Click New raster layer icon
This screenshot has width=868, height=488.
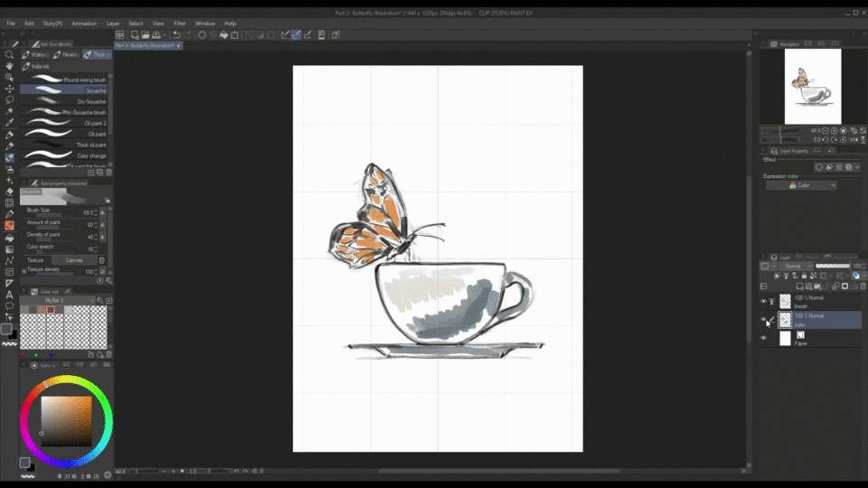pyautogui.click(x=799, y=286)
